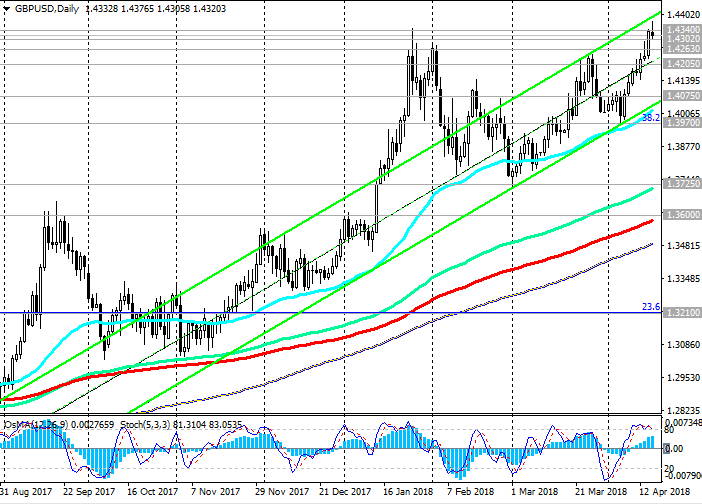The width and height of the screenshot is (702, 504).
Task: Select the 1.42630 price level label
Action: (x=682, y=48)
